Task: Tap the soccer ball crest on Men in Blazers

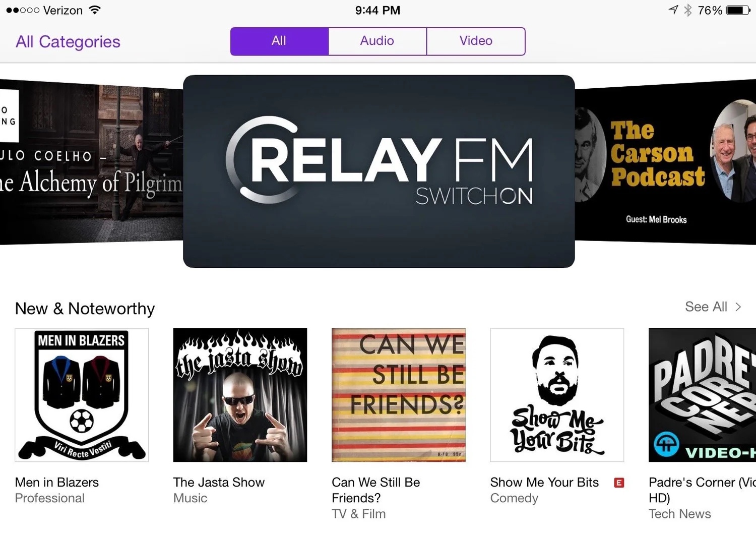Action: pyautogui.click(x=82, y=420)
